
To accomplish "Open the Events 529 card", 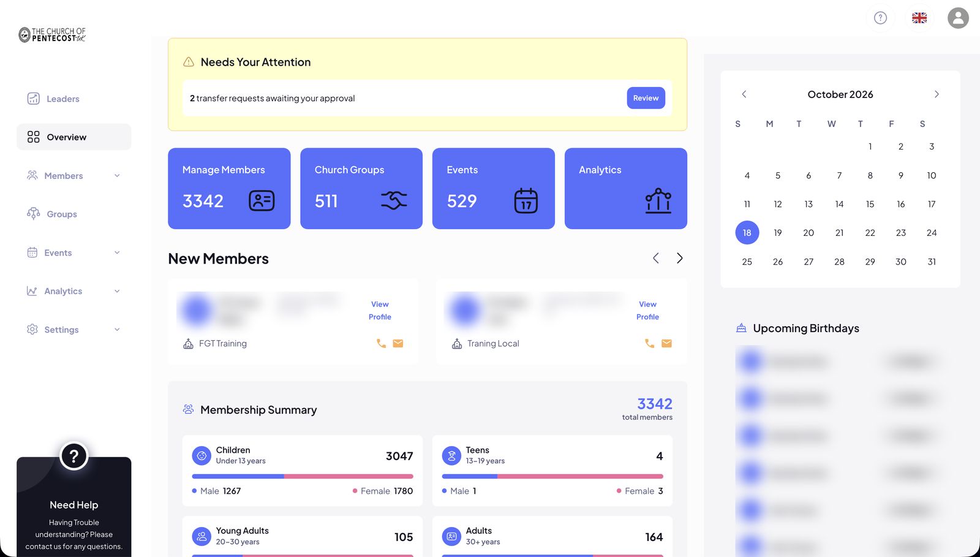I will point(494,188).
